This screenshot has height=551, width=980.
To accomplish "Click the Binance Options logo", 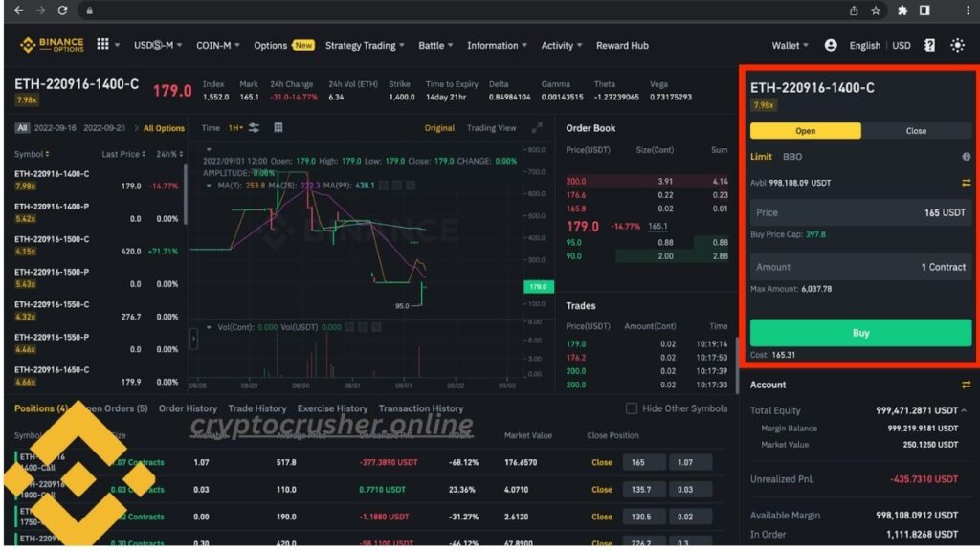I will (52, 45).
